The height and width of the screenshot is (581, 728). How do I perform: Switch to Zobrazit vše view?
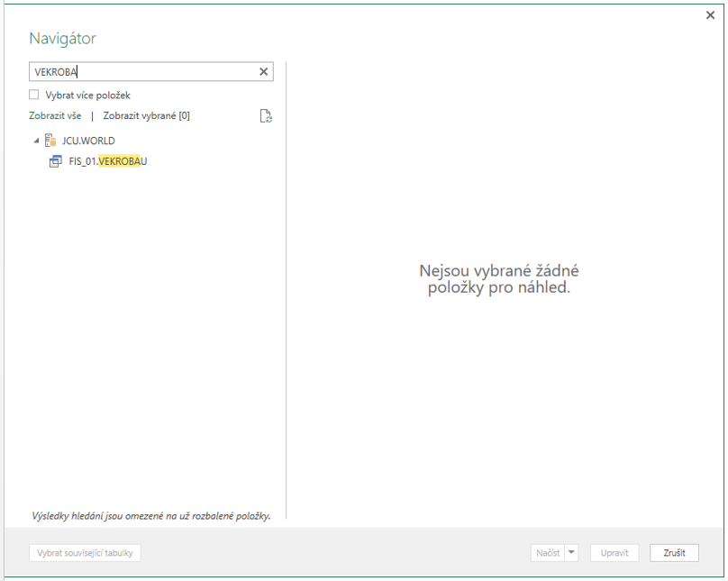[55, 115]
